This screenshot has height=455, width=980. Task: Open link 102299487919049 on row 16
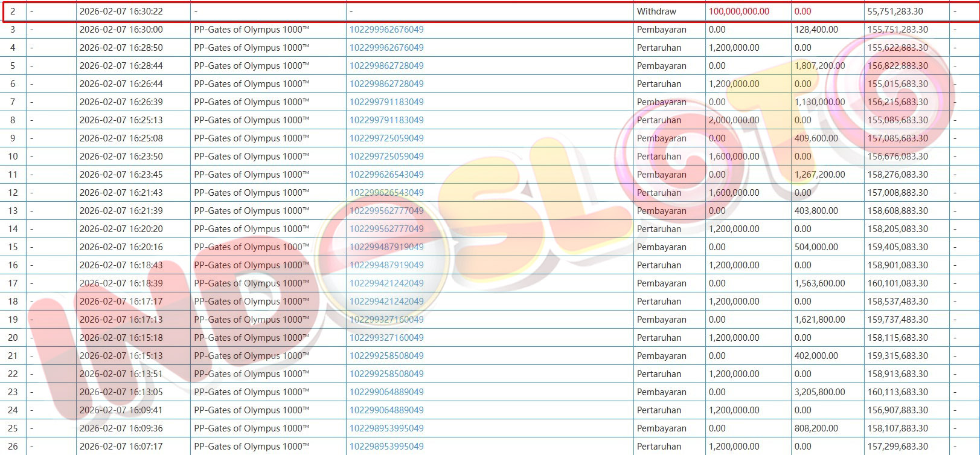coord(386,265)
